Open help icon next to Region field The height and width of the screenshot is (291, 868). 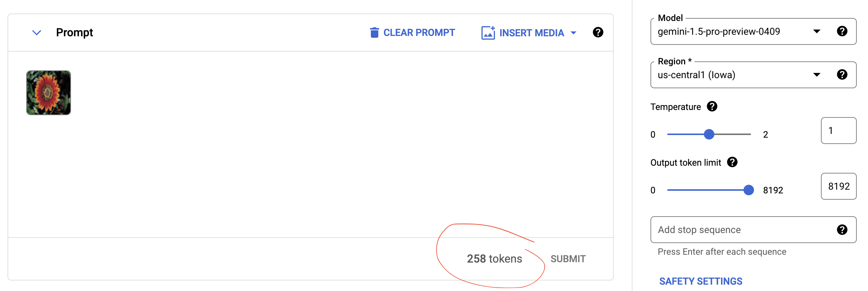click(x=842, y=75)
